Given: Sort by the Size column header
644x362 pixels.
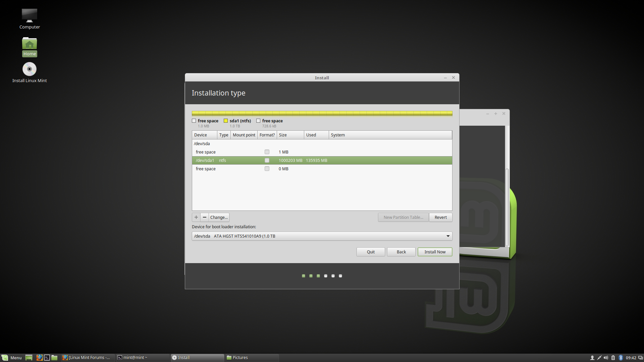Looking at the screenshot, I should coord(290,135).
